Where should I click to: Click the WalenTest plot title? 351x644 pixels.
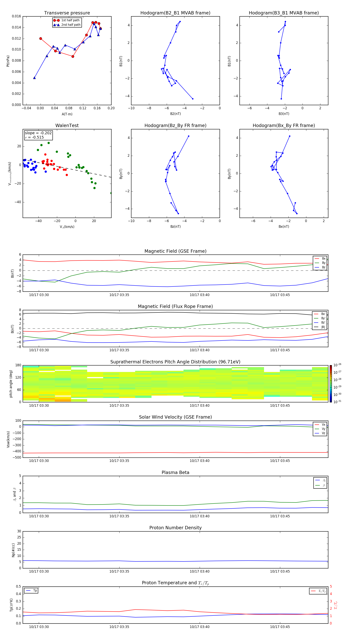tap(67, 125)
